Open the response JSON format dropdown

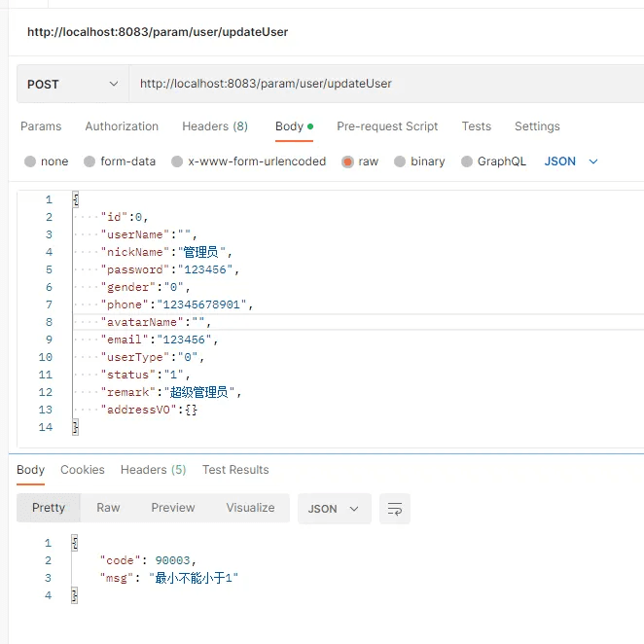334,509
